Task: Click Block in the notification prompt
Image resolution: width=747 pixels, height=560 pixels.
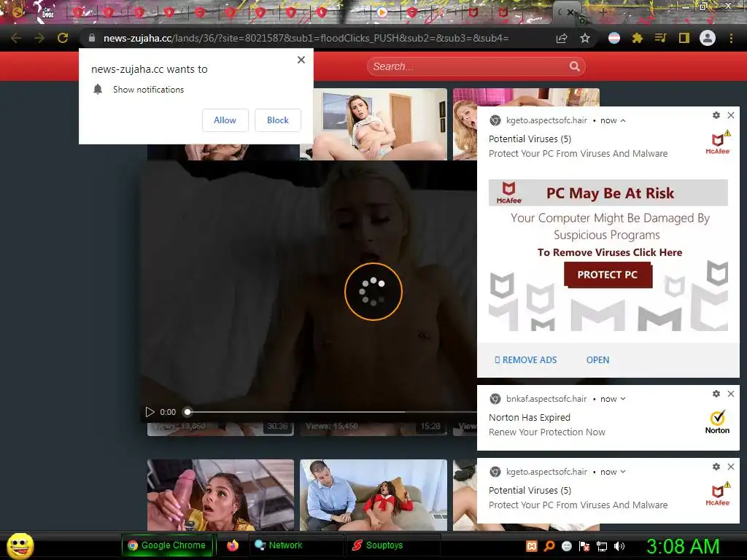Action: click(x=278, y=120)
